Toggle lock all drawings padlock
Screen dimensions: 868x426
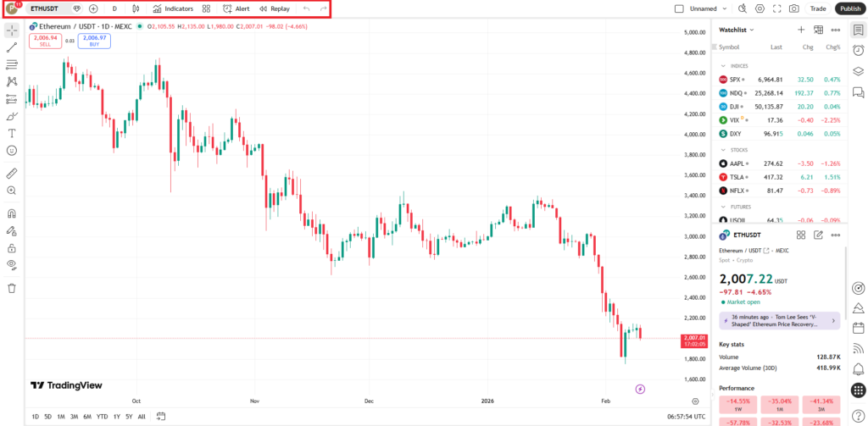[x=12, y=248]
